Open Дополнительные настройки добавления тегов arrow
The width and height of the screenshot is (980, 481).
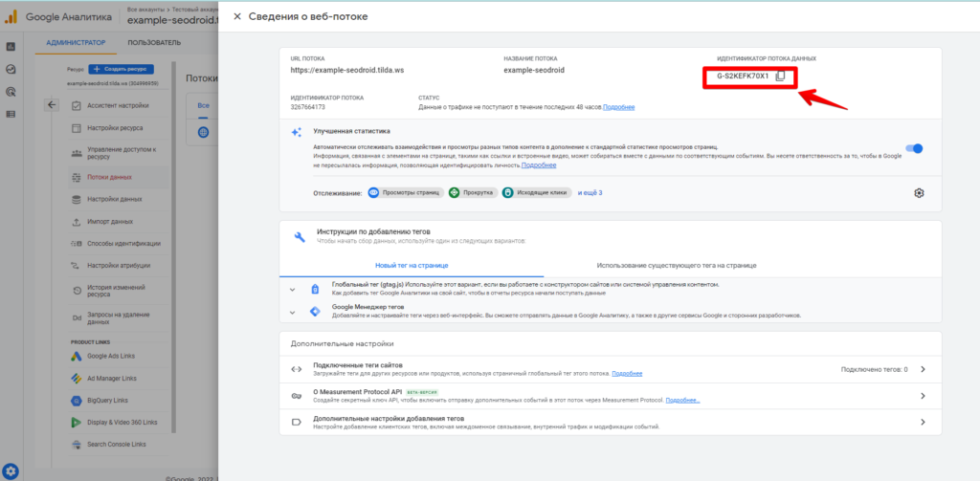923,423
